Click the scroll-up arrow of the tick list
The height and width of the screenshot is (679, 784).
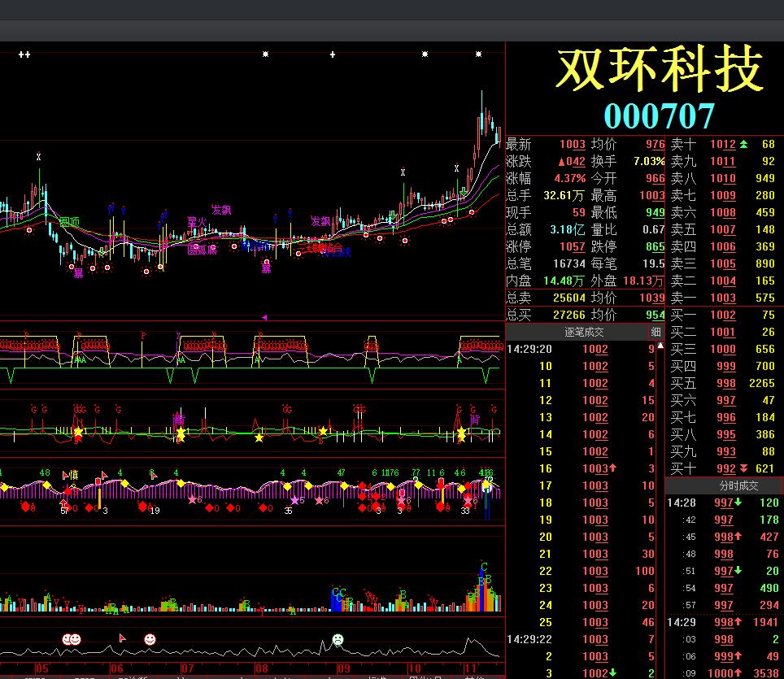(660, 346)
